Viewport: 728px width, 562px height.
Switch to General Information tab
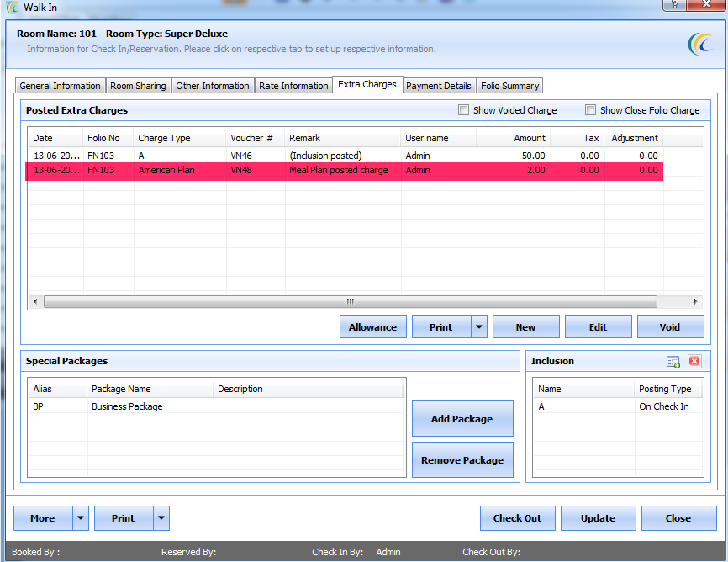pyautogui.click(x=60, y=86)
